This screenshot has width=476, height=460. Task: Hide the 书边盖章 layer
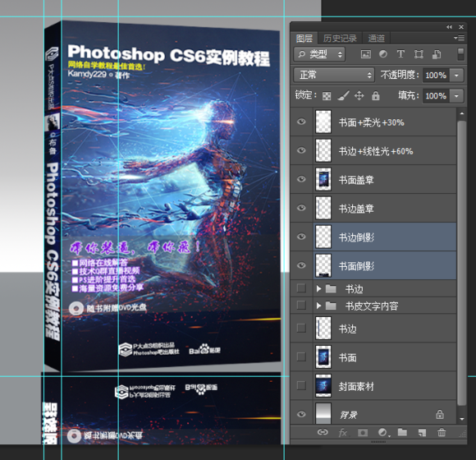coord(301,208)
